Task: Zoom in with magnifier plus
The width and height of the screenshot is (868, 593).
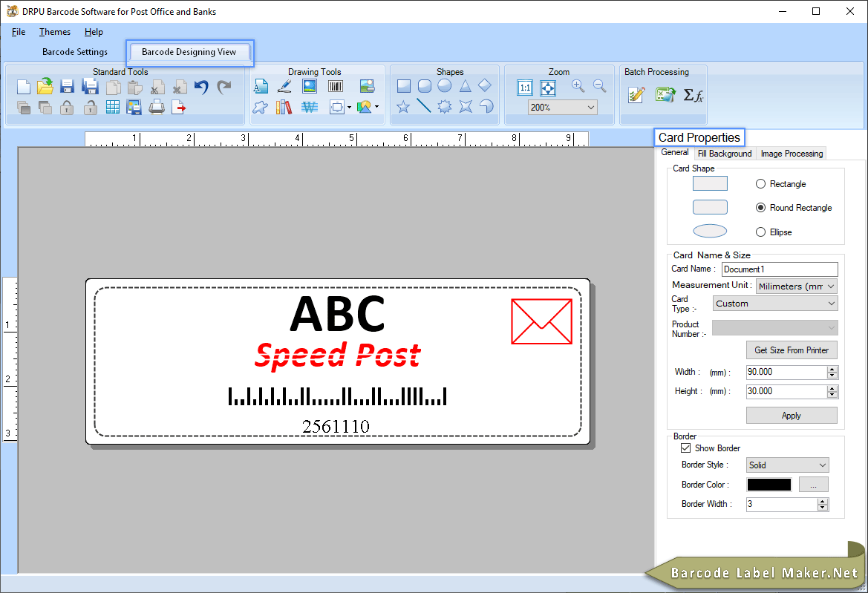Action: (x=578, y=86)
